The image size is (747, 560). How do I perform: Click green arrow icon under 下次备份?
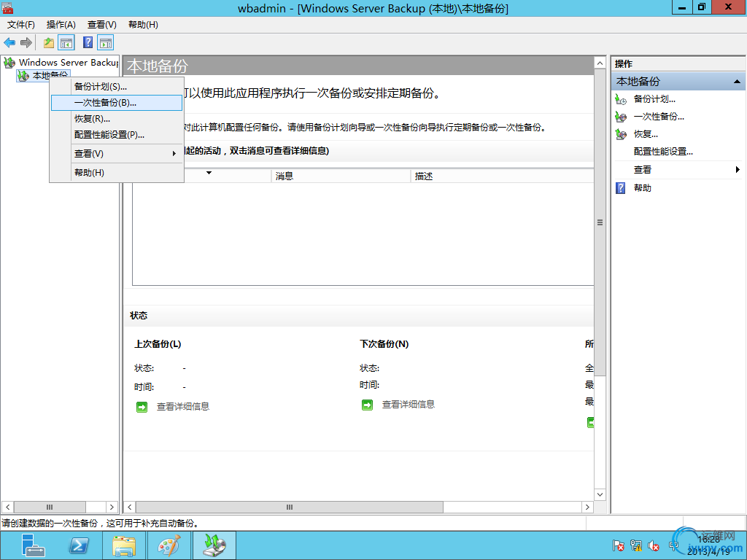click(368, 405)
